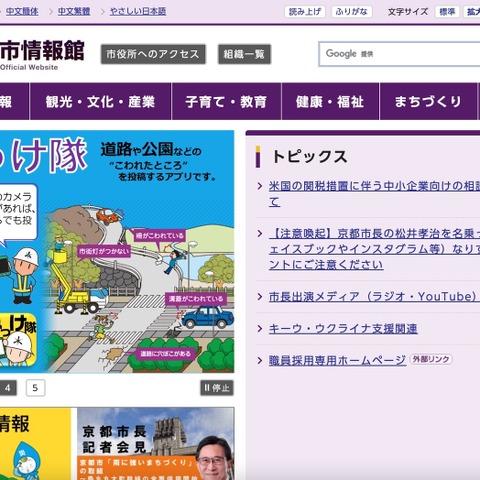Screen dimensions: 480x480
Task: Open 市長出演メディア topic link
Action: (374, 296)
